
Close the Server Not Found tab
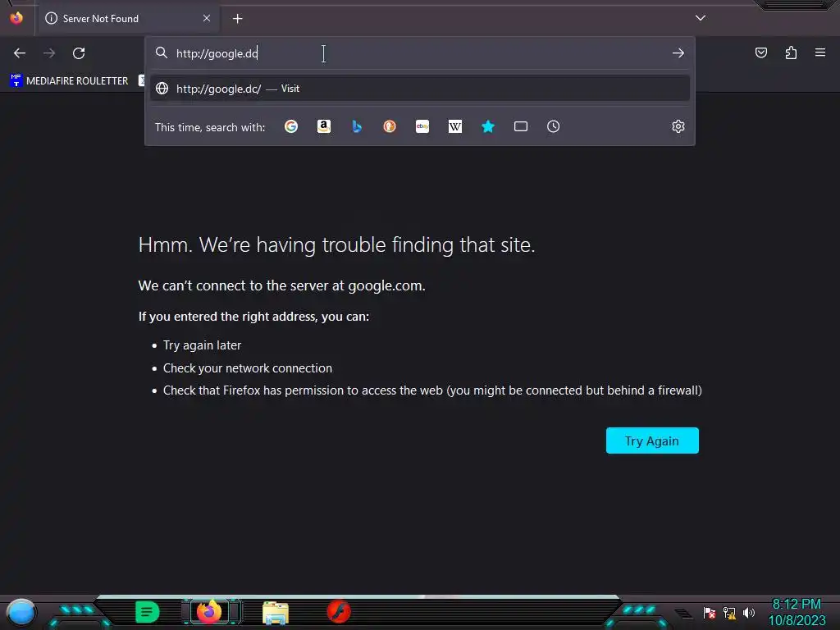pos(207,18)
